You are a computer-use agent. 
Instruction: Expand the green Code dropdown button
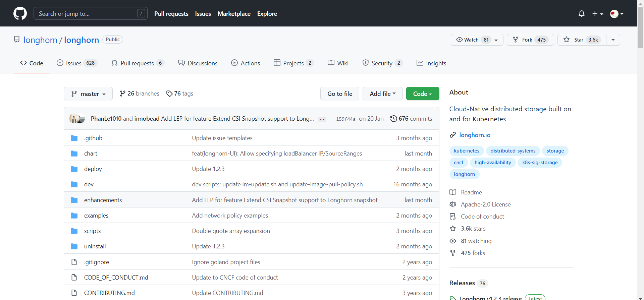[423, 94]
